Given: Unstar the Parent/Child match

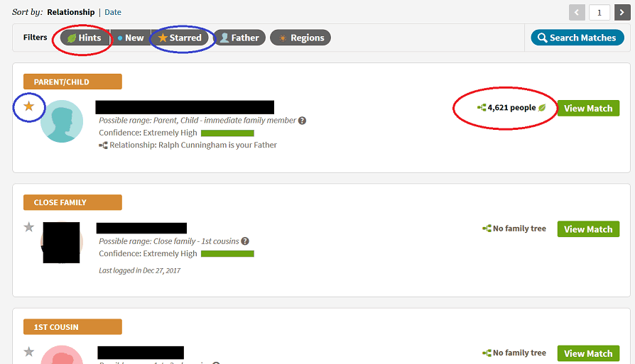Looking at the screenshot, I should pos(28,106).
